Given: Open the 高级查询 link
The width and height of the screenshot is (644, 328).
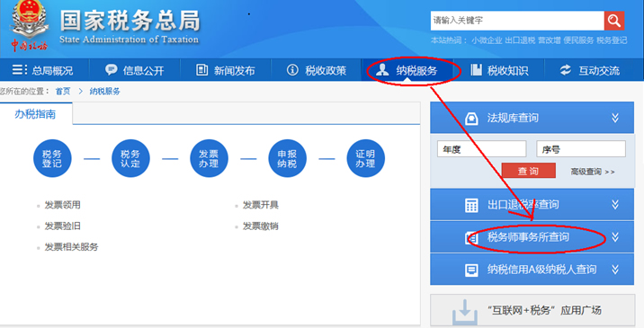Looking at the screenshot, I should pyautogui.click(x=592, y=172).
